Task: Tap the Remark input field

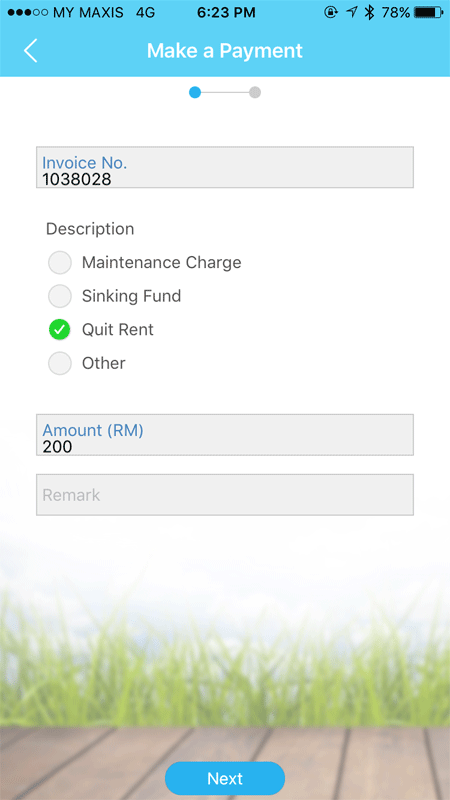Action: coord(224,494)
